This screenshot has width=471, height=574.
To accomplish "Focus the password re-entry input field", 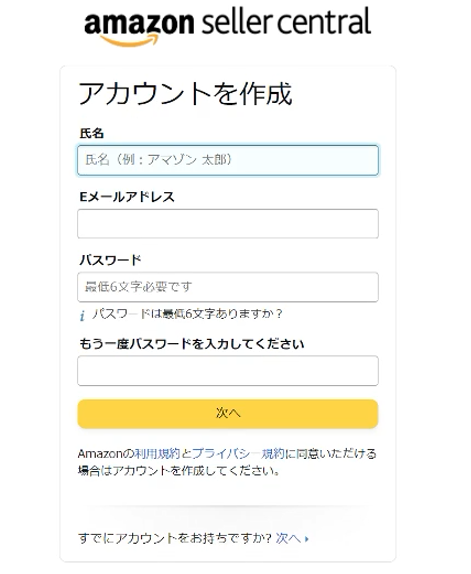I will [228, 370].
